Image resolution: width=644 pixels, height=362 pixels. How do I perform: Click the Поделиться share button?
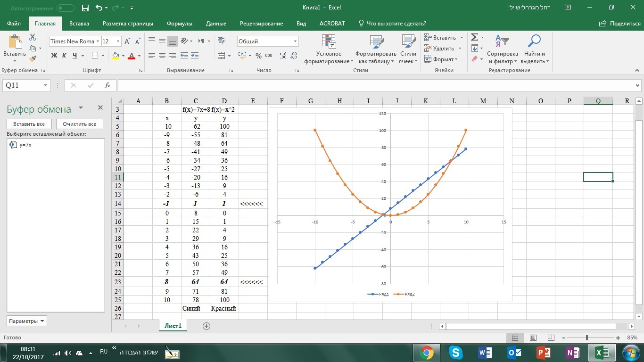click(619, 24)
